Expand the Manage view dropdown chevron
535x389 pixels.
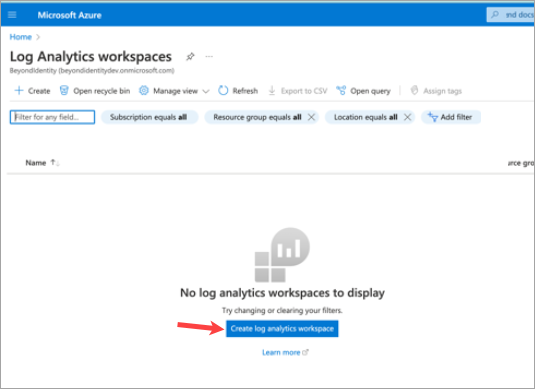[x=206, y=91]
